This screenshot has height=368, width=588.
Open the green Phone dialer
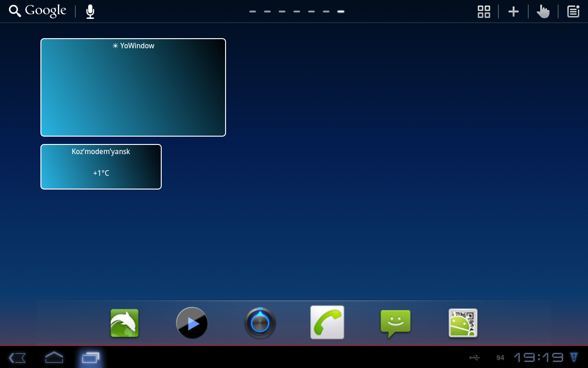[327, 322]
